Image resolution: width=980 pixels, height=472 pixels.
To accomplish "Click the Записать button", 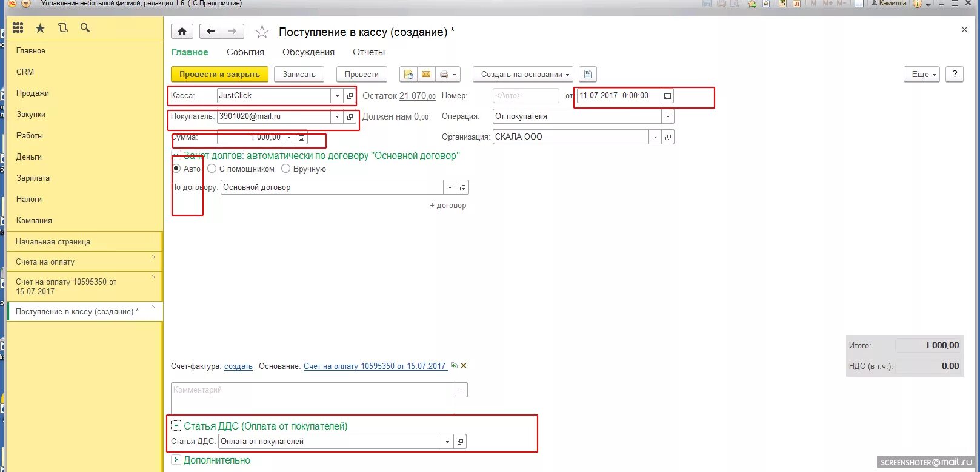I will pos(299,74).
